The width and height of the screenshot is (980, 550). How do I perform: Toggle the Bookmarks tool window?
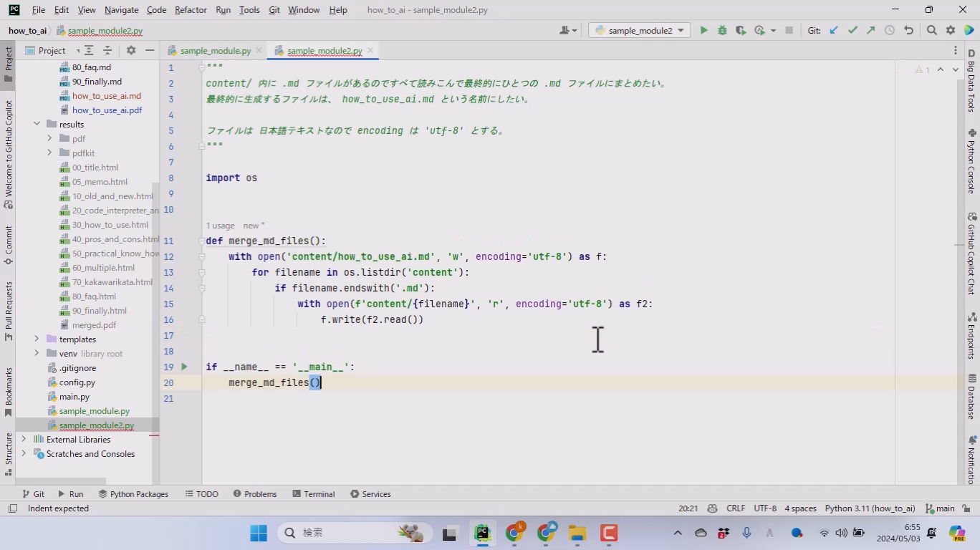point(8,392)
